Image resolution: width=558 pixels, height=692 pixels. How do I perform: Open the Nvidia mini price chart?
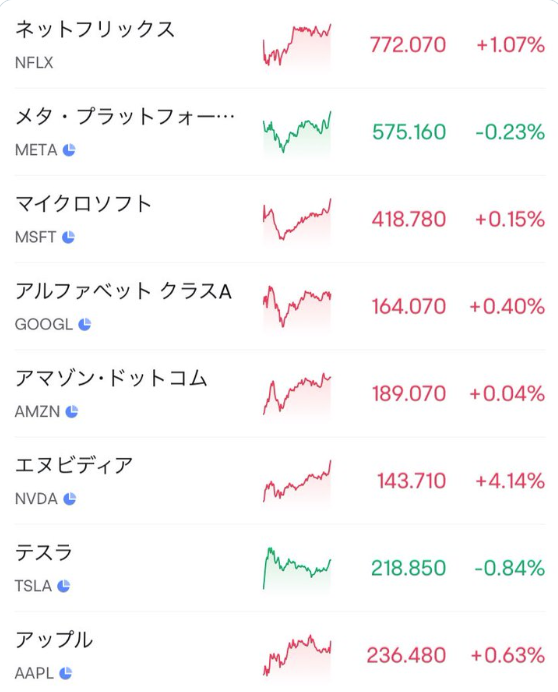click(x=297, y=481)
